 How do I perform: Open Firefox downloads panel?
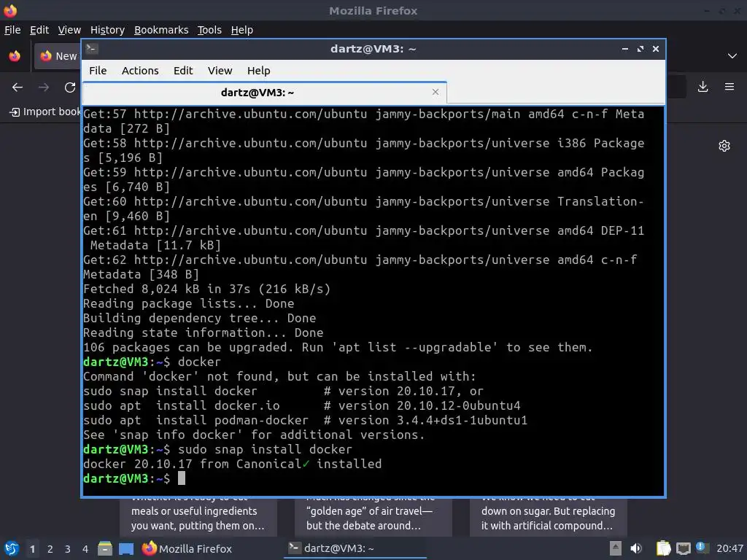click(703, 87)
